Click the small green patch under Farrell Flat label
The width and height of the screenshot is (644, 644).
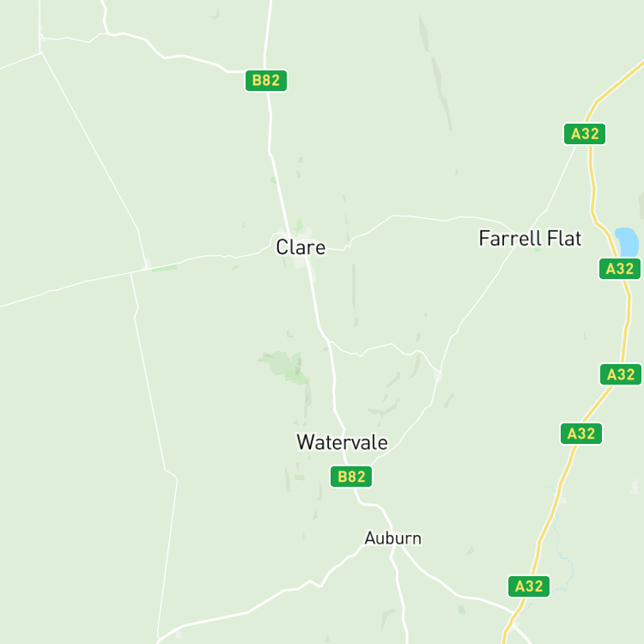[x=538, y=250]
